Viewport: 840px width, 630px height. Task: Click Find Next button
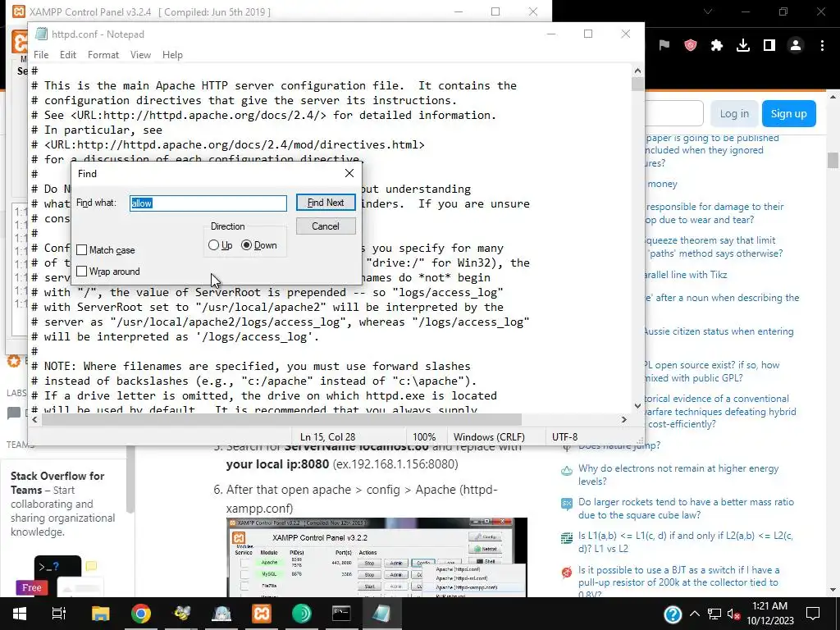click(326, 203)
